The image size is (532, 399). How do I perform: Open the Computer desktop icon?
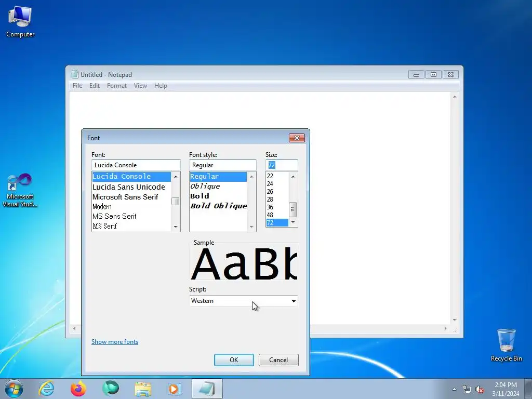pyautogui.click(x=20, y=22)
